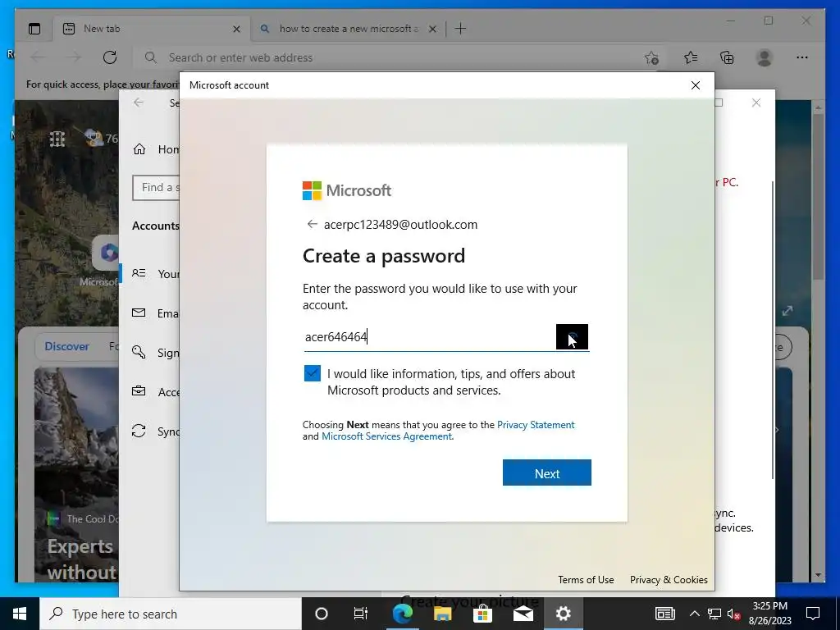Close the New tab browser tab
The image size is (840, 630).
pyautogui.click(x=236, y=29)
